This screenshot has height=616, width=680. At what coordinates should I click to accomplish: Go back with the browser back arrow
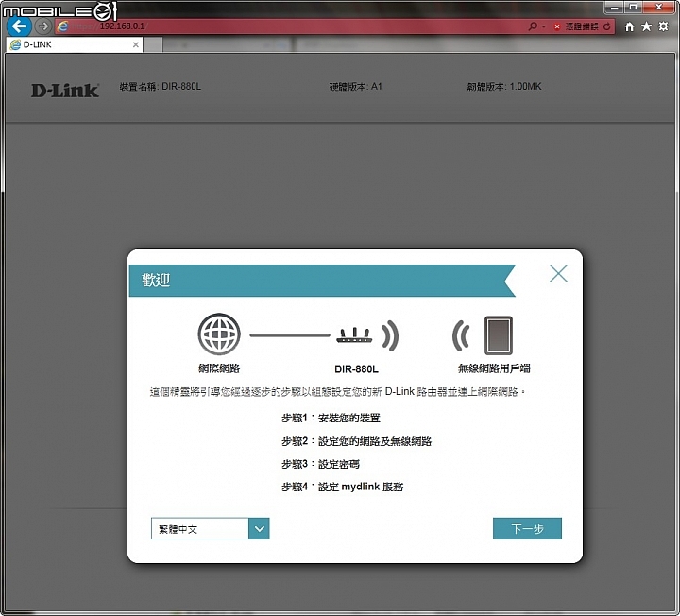click(19, 26)
